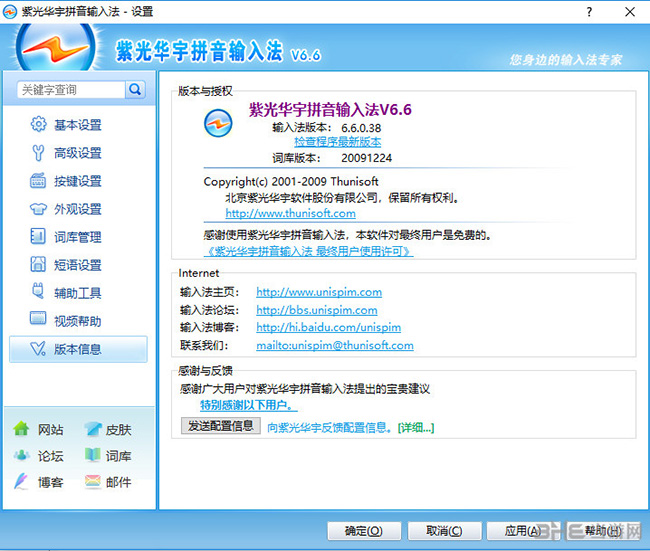Image resolution: width=650 pixels, height=551 pixels.
Task: Click the large lightning logo in header
Action: (x=56, y=48)
